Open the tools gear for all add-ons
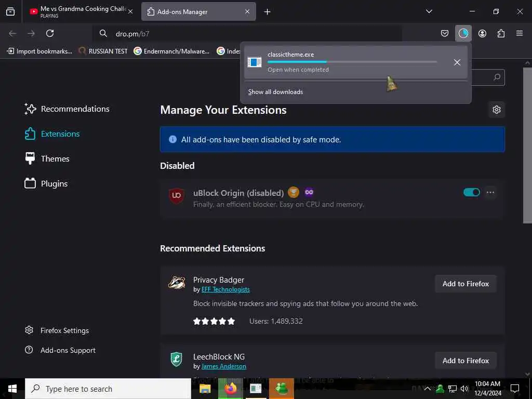The width and height of the screenshot is (532, 399). (x=497, y=110)
